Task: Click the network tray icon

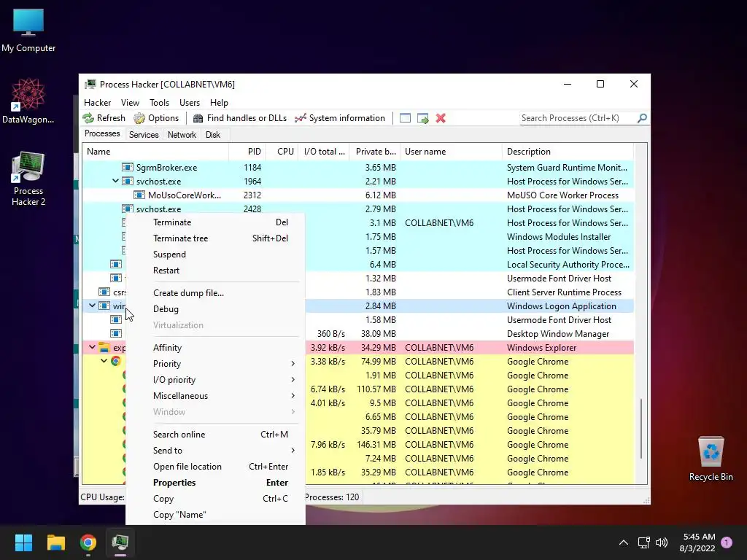Action: (643, 542)
